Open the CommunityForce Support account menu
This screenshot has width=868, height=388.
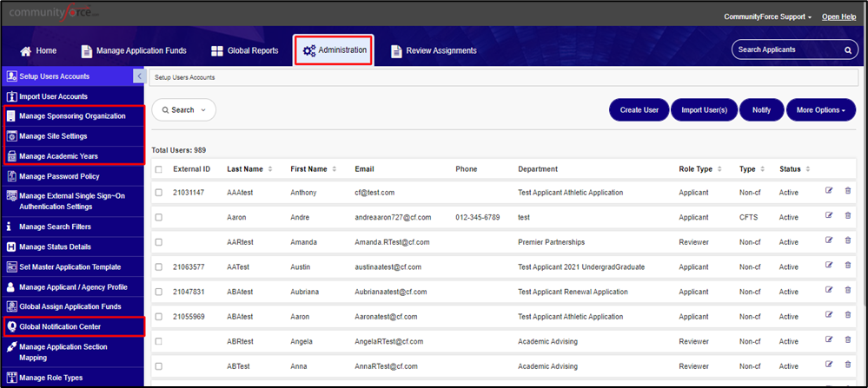tap(767, 17)
